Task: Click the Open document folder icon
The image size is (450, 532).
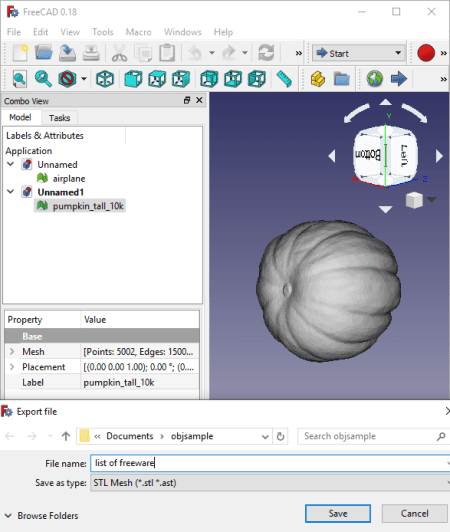Action: click(x=43, y=53)
